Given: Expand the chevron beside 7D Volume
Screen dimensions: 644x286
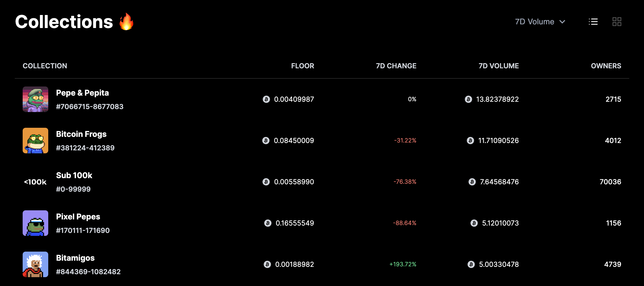Looking at the screenshot, I should pyautogui.click(x=562, y=22).
